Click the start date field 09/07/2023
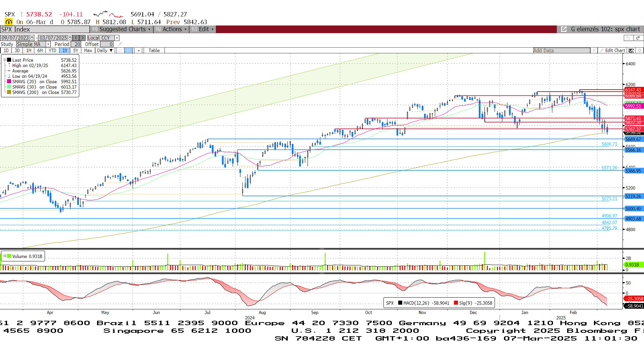Screen dimensions: 644x357 click(15, 38)
